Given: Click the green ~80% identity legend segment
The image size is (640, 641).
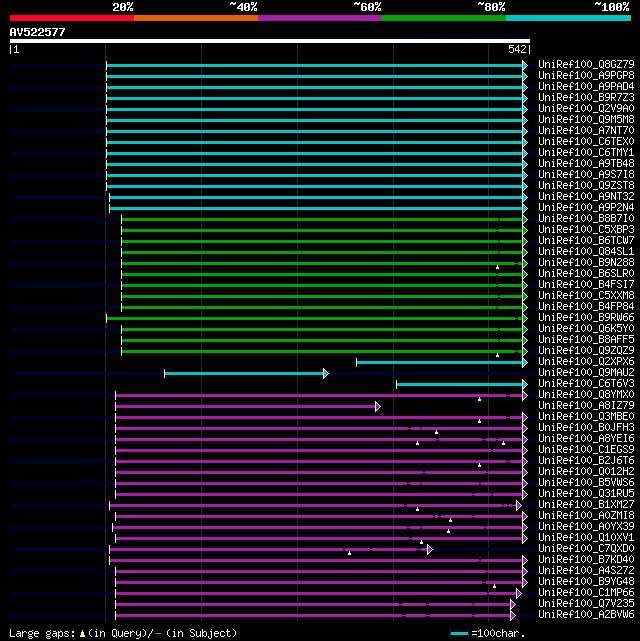Looking at the screenshot, I should (x=444, y=18).
